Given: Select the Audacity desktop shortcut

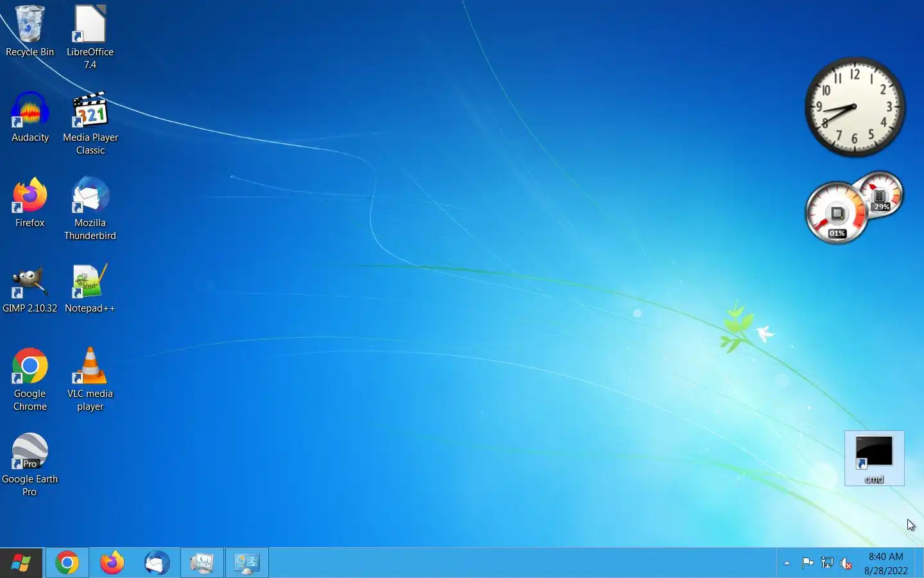Looking at the screenshot, I should pyautogui.click(x=30, y=118).
